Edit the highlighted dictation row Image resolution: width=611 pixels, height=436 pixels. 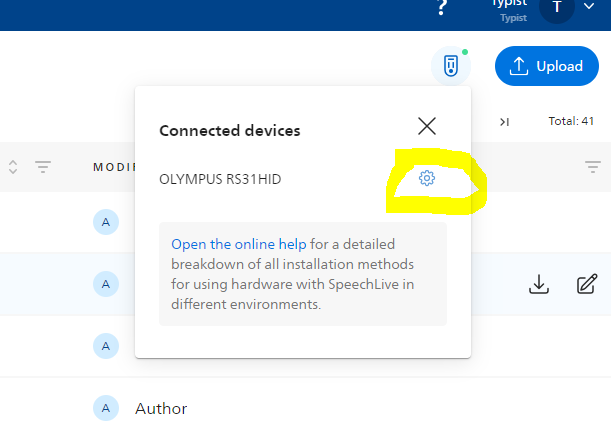[587, 284]
